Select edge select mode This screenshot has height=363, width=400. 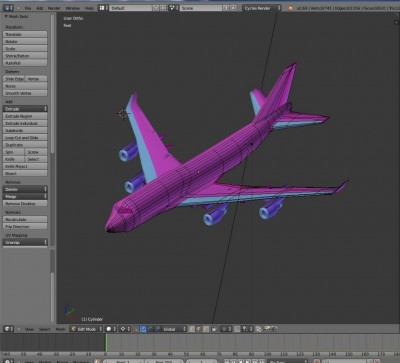click(x=199, y=329)
